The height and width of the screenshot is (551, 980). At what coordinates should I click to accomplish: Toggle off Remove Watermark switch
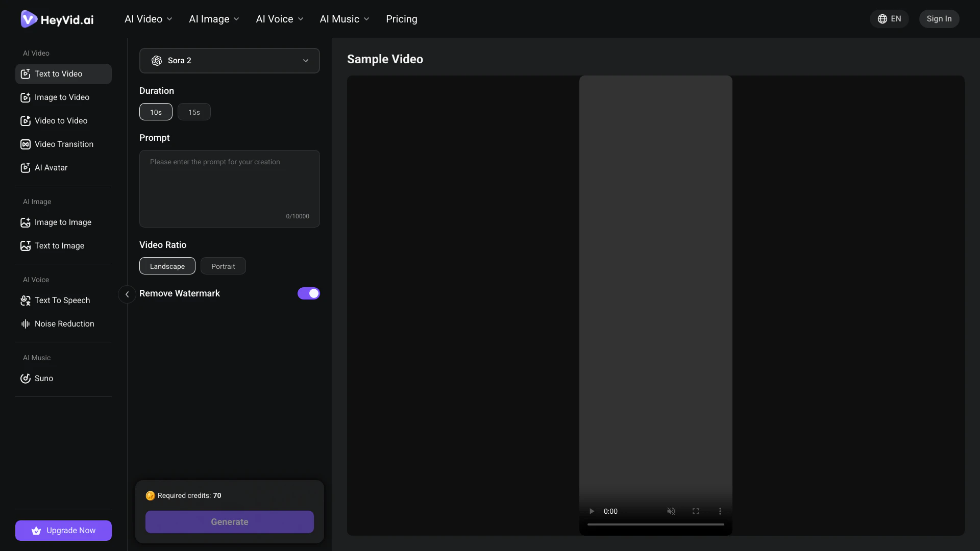(x=308, y=293)
